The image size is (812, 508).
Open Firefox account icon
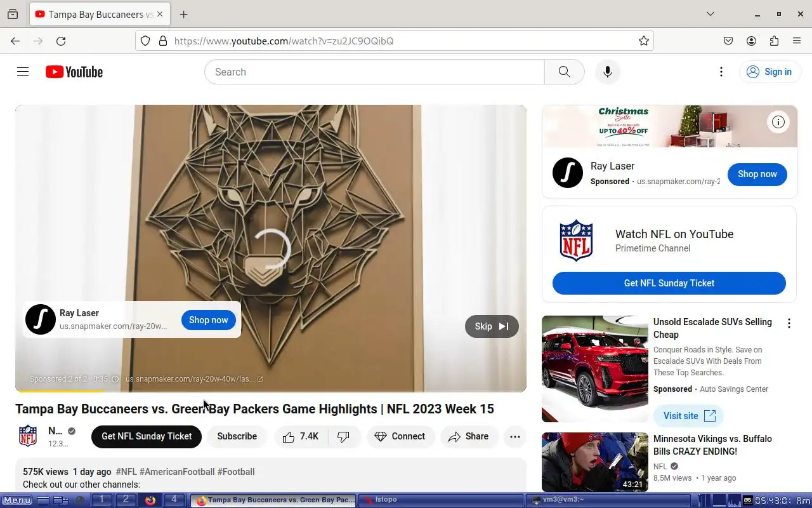click(751, 41)
